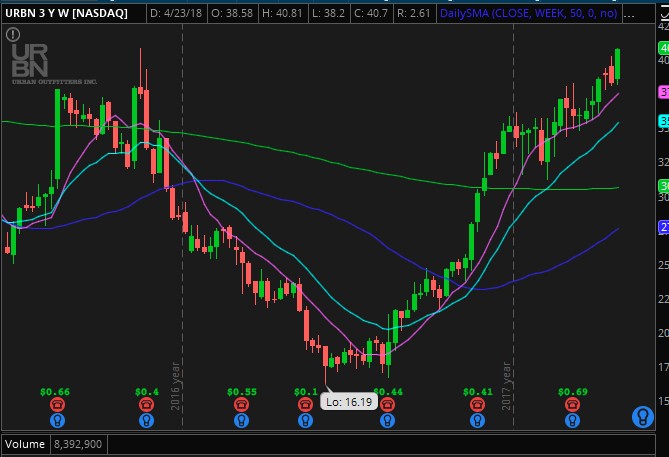Image resolution: width=669 pixels, height=457 pixels.
Task: Click the $0.69 earnings value
Action: [573, 392]
